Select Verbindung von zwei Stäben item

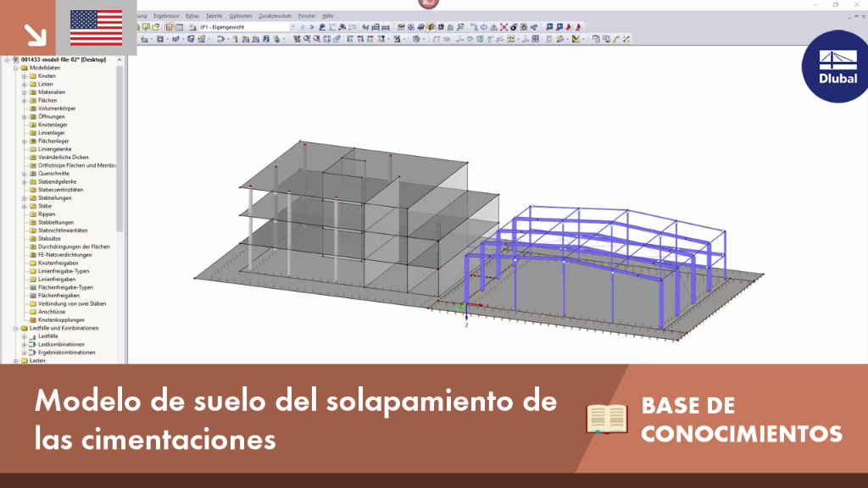pos(72,304)
